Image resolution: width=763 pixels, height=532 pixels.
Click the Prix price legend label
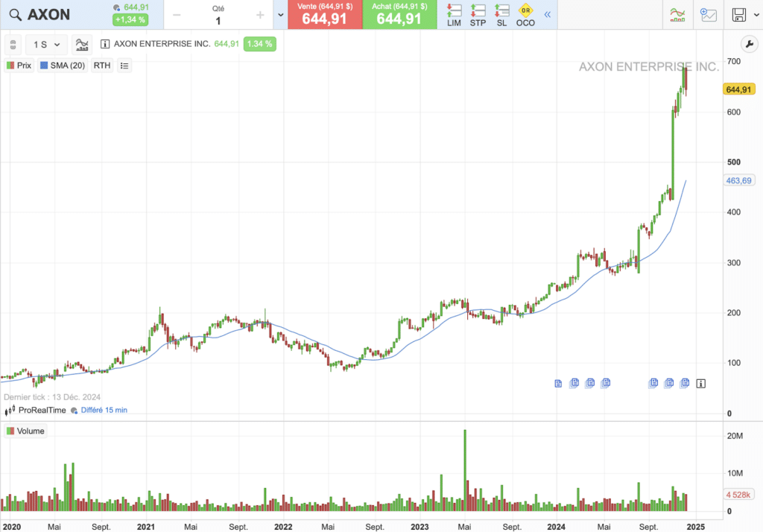pyautogui.click(x=19, y=66)
